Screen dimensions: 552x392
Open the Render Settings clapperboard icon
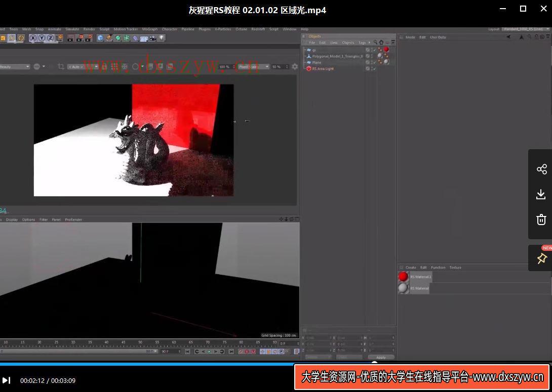(88, 38)
